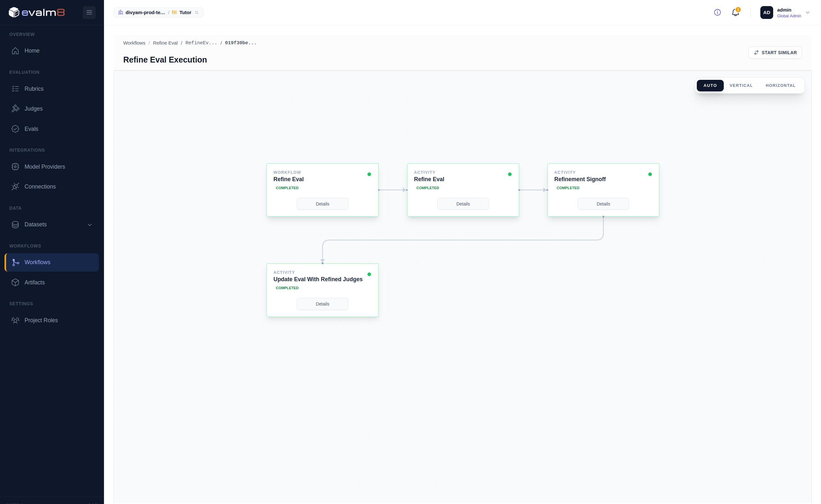This screenshot has height=504, width=821.
Task: Expand the Datasets submenu chevron
Action: (90, 225)
